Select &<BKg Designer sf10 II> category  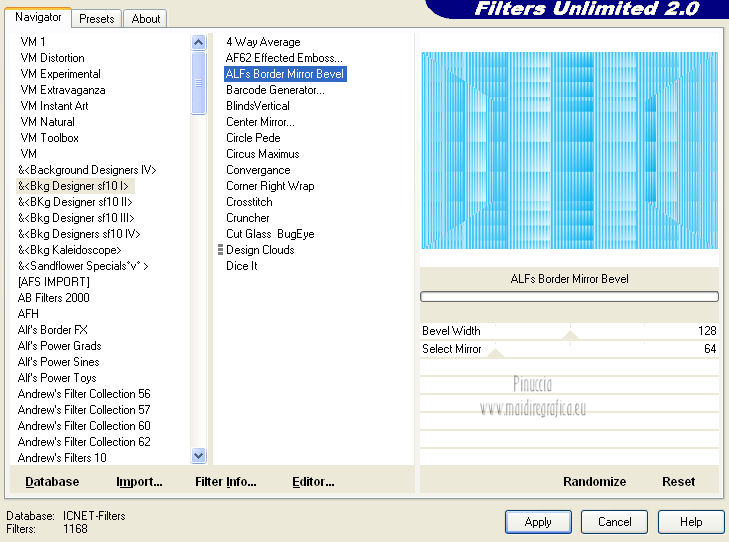click(x=75, y=202)
